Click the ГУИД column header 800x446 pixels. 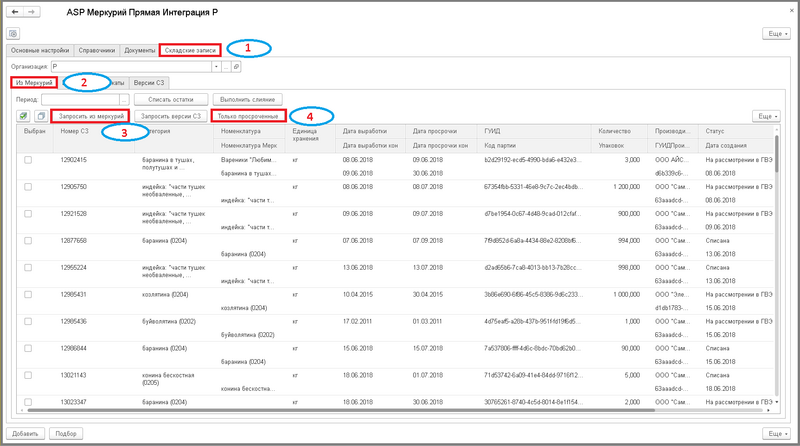(x=492, y=131)
